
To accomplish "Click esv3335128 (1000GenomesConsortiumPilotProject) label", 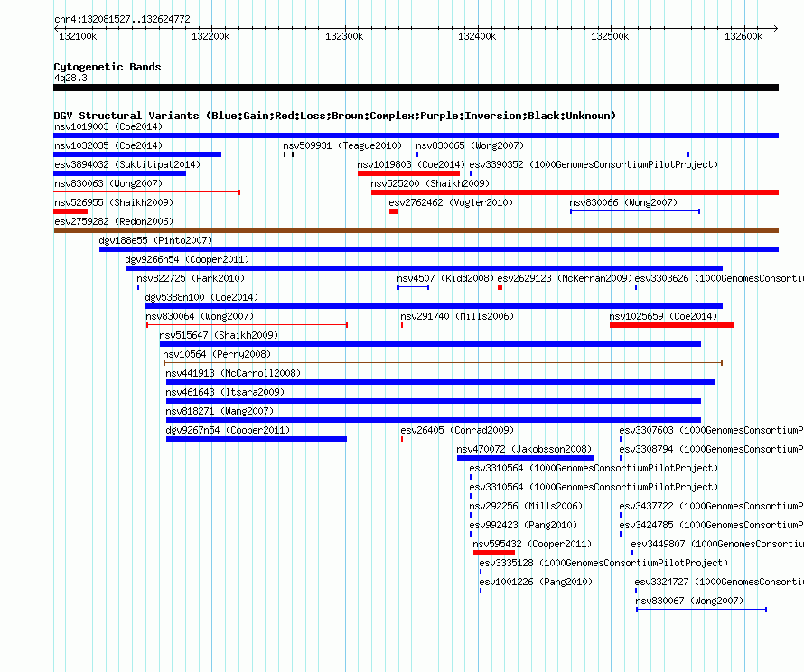I will (x=603, y=563).
